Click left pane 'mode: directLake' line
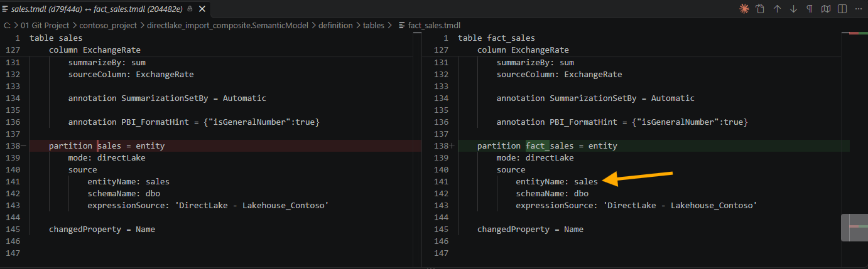 pyautogui.click(x=107, y=158)
